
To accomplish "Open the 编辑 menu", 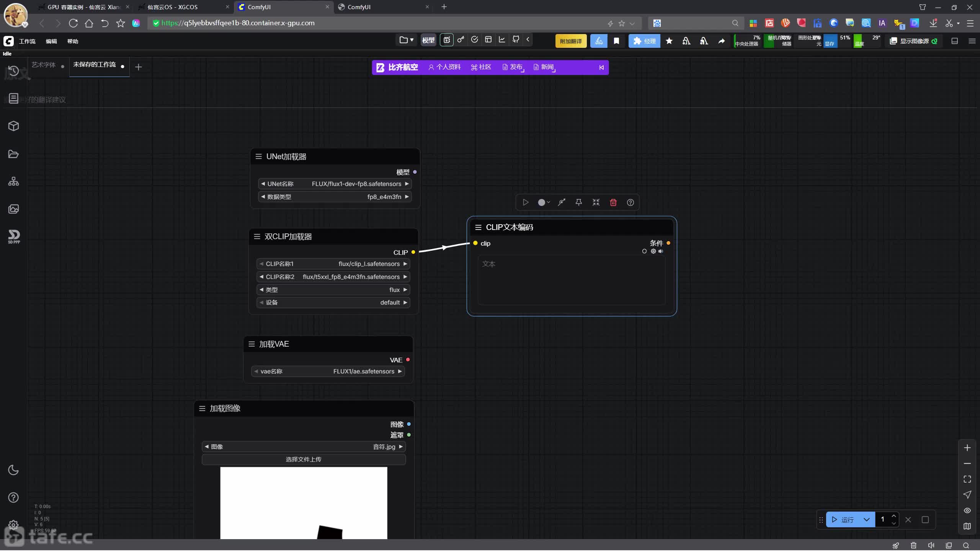I will point(51,41).
